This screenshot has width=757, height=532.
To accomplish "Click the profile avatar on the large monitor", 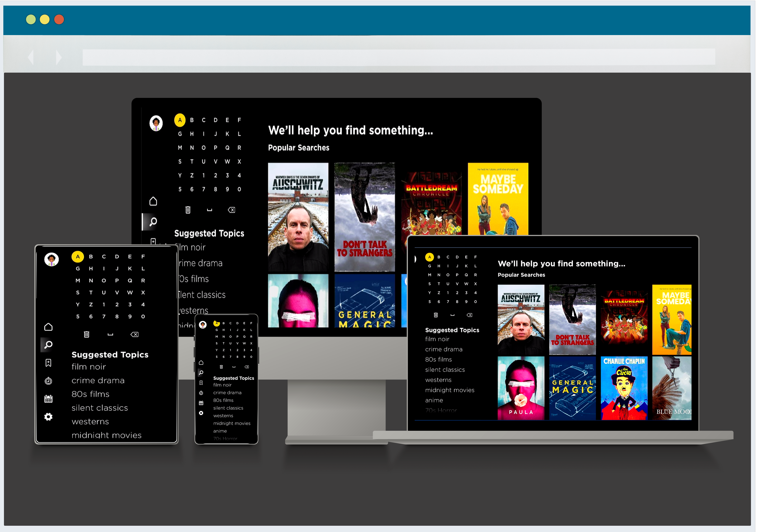I will (156, 123).
